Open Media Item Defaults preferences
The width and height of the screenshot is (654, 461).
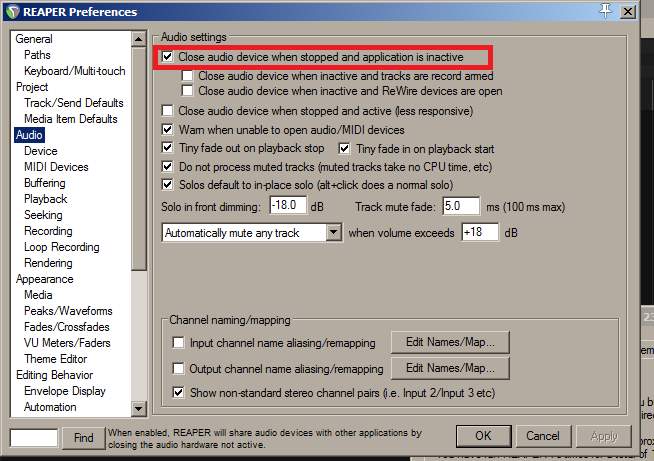pyautogui.click(x=71, y=119)
